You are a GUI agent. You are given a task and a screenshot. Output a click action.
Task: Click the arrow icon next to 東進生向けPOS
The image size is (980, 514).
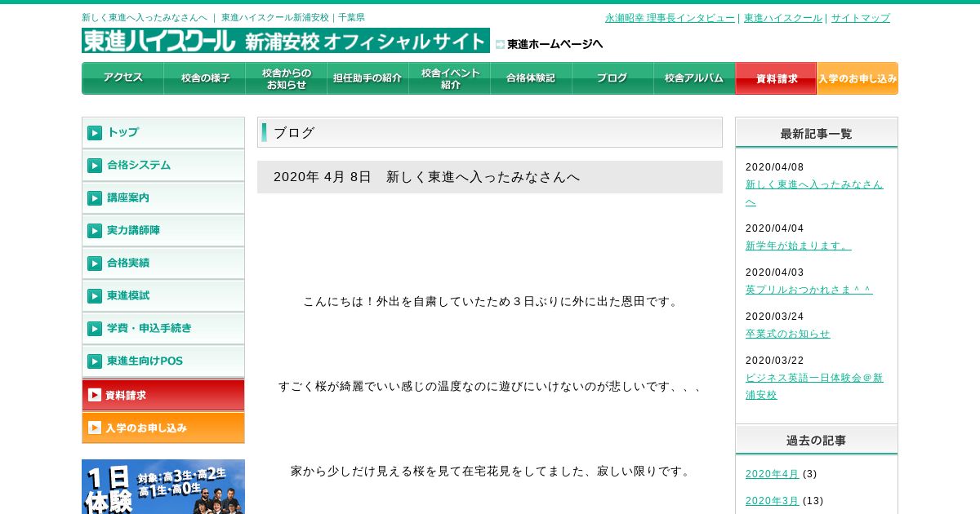[95, 361]
